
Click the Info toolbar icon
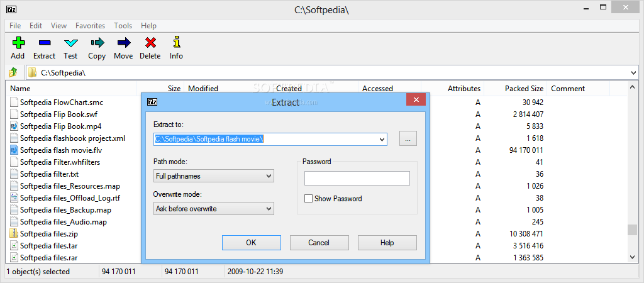coord(177,42)
